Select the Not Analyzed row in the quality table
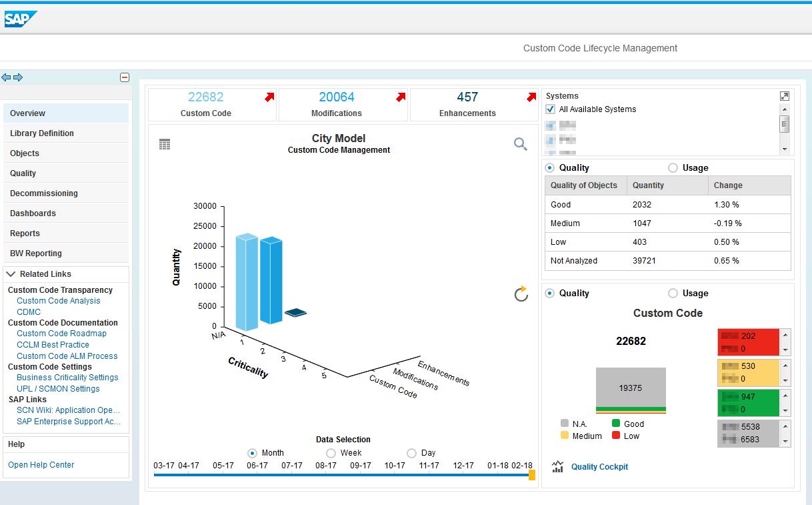812x505 pixels. [668, 261]
